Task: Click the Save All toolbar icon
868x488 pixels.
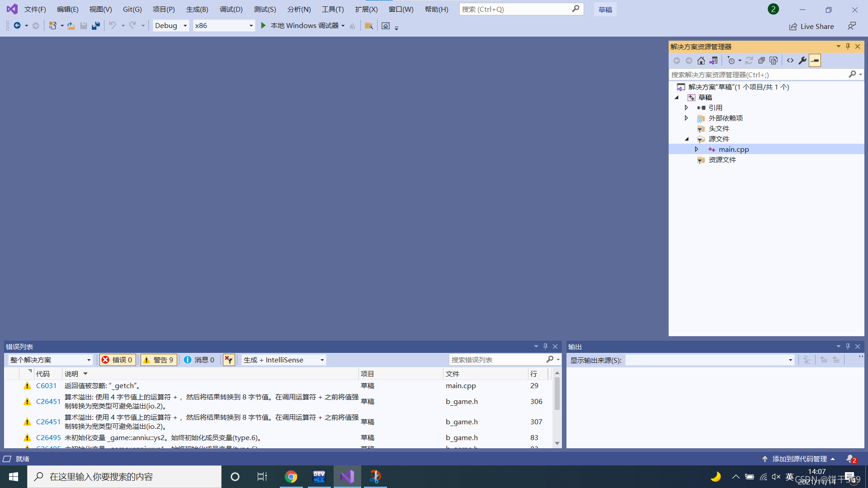Action: 95,26
